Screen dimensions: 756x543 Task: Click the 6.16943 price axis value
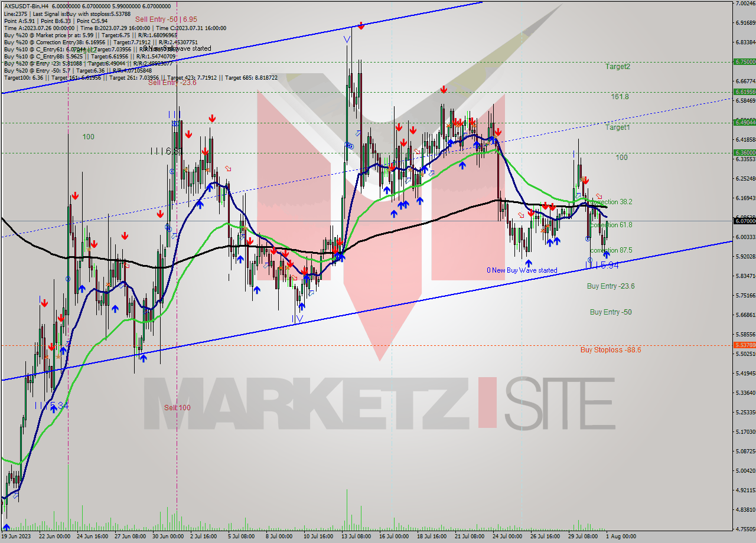(x=745, y=198)
